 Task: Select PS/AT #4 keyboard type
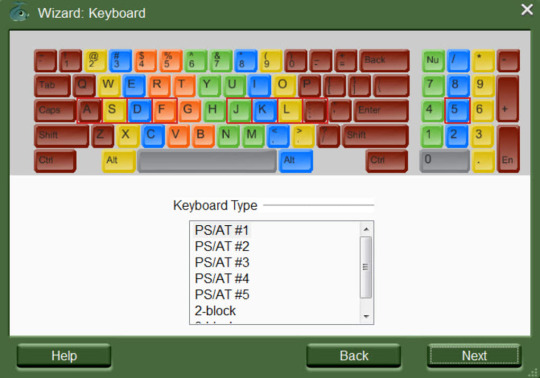(222, 279)
